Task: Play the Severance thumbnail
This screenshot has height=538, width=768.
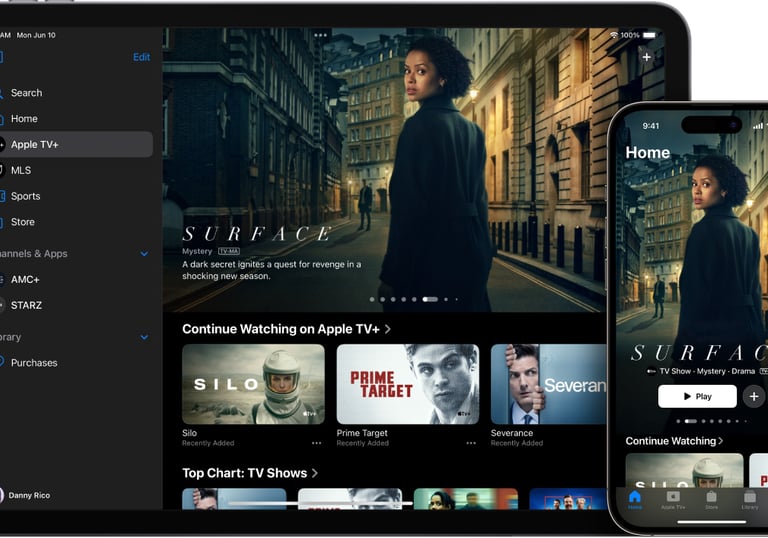Action: point(548,384)
